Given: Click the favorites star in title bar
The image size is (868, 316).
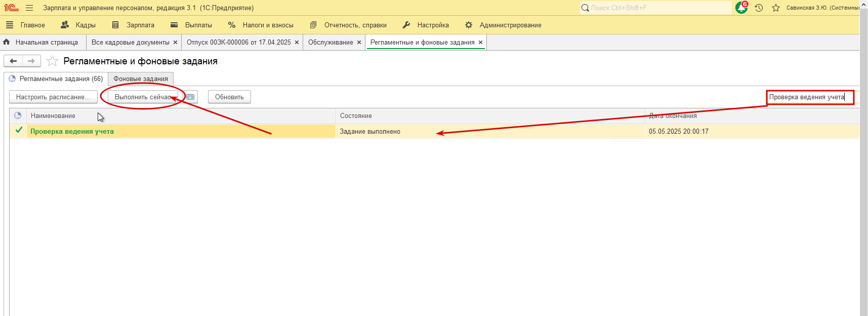Looking at the screenshot, I should point(775,8).
